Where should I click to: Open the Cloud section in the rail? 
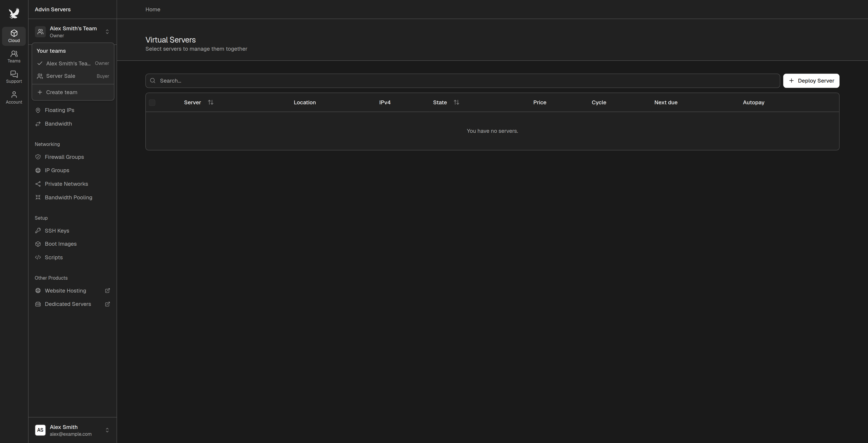(14, 36)
